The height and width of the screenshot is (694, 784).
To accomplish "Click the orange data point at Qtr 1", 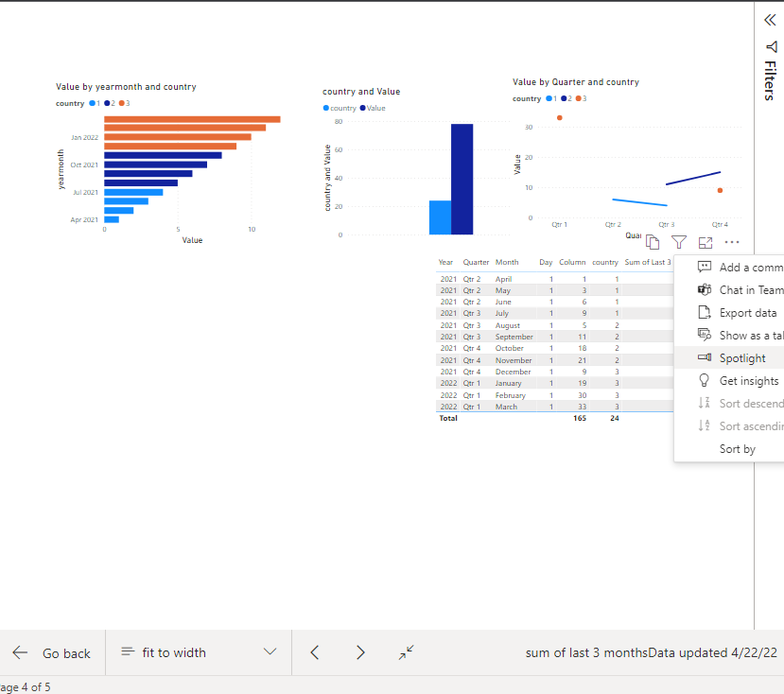I will 560,118.
